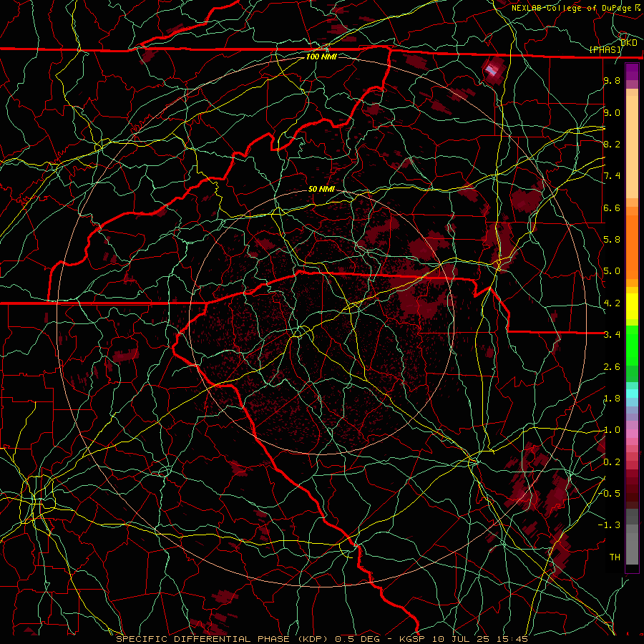Select the peach colorbar segment near 8.2
644x644 pixels.
(x=632, y=147)
